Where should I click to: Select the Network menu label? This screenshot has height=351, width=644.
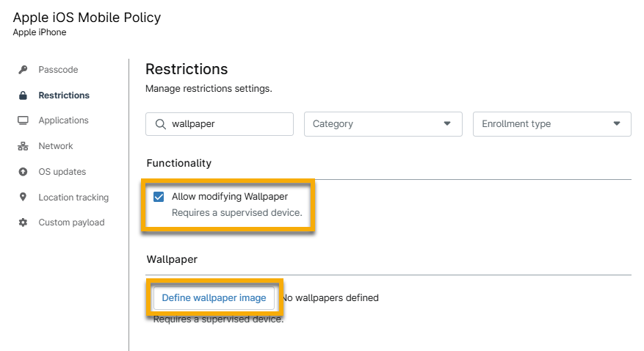click(x=56, y=146)
